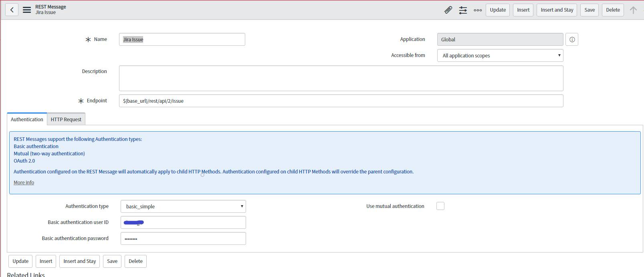The image size is (644, 277).
Task: Click the Application field showing Global
Action: [500, 39]
